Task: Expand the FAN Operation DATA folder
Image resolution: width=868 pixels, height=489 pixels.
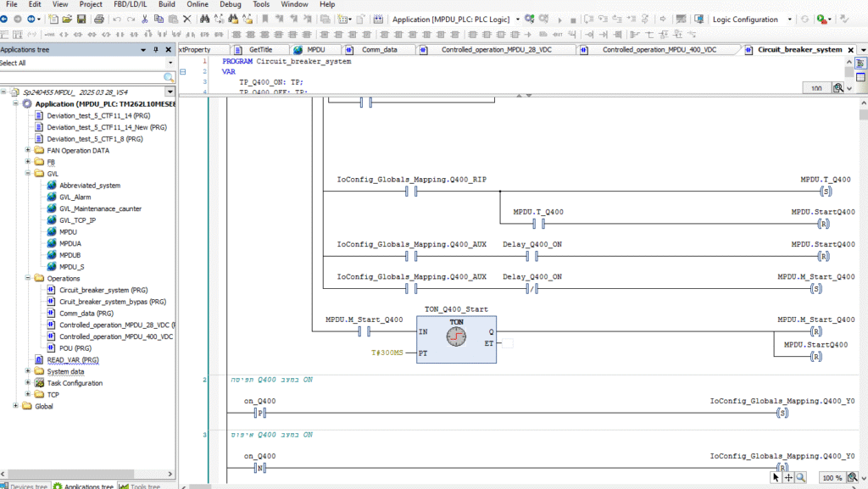Action: 28,151
